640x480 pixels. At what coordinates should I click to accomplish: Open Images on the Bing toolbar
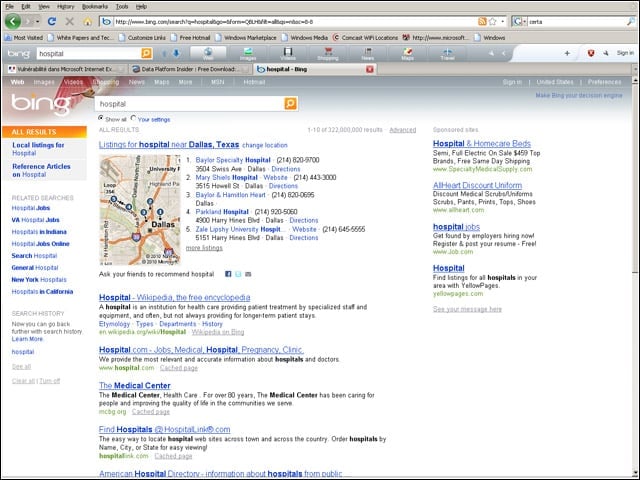(248, 53)
